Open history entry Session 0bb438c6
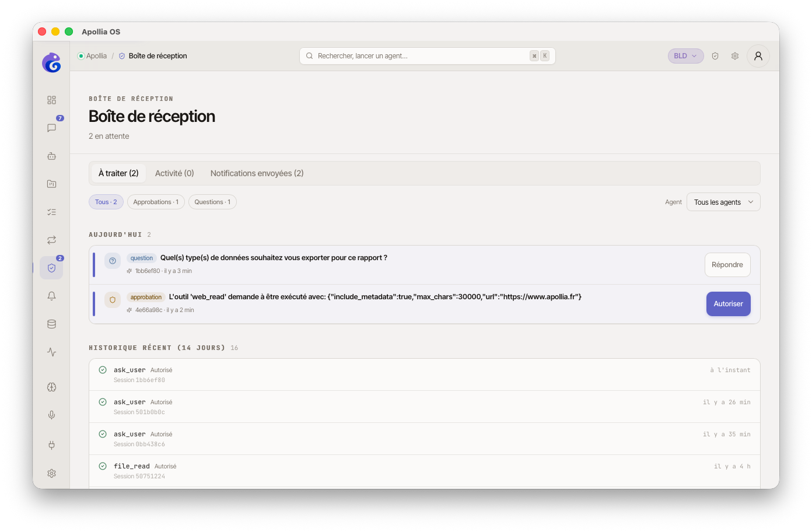 click(425, 439)
